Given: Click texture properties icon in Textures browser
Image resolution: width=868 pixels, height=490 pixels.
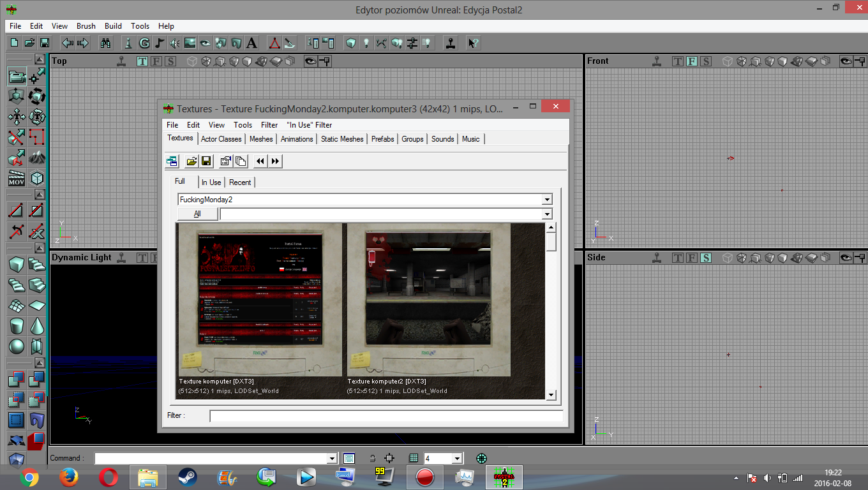Looking at the screenshot, I should (225, 161).
